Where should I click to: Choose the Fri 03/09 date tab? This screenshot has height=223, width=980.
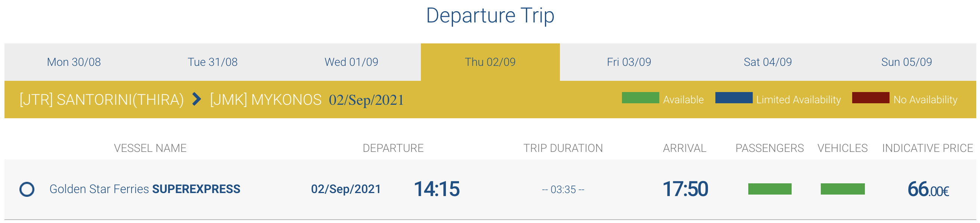click(629, 62)
